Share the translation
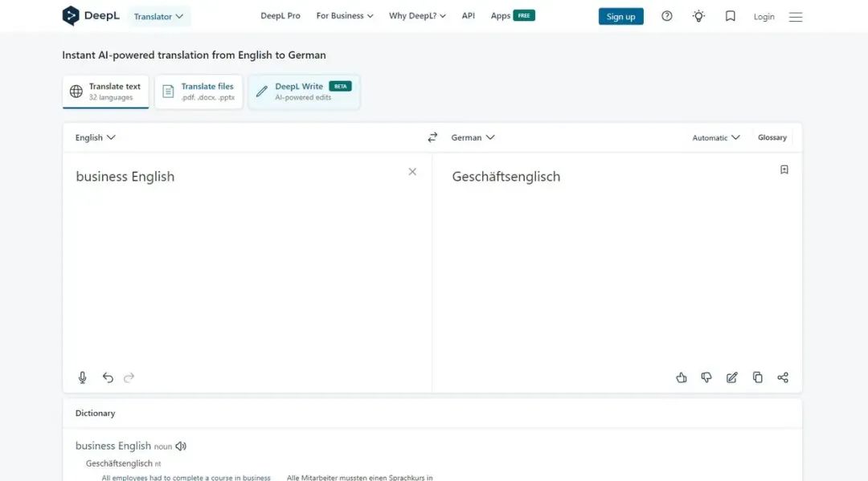868x481 pixels. [x=783, y=377]
